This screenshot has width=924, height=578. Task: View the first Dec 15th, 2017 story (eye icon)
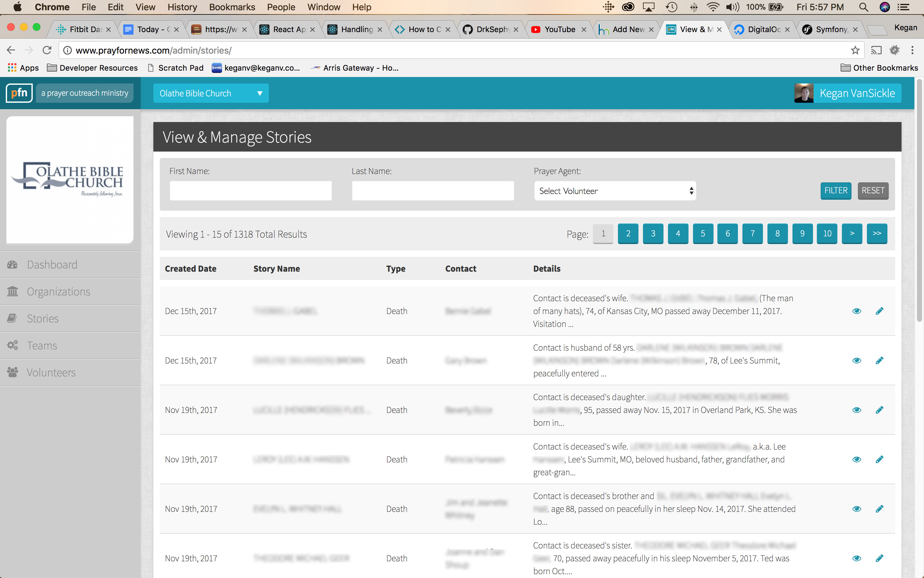(x=856, y=311)
